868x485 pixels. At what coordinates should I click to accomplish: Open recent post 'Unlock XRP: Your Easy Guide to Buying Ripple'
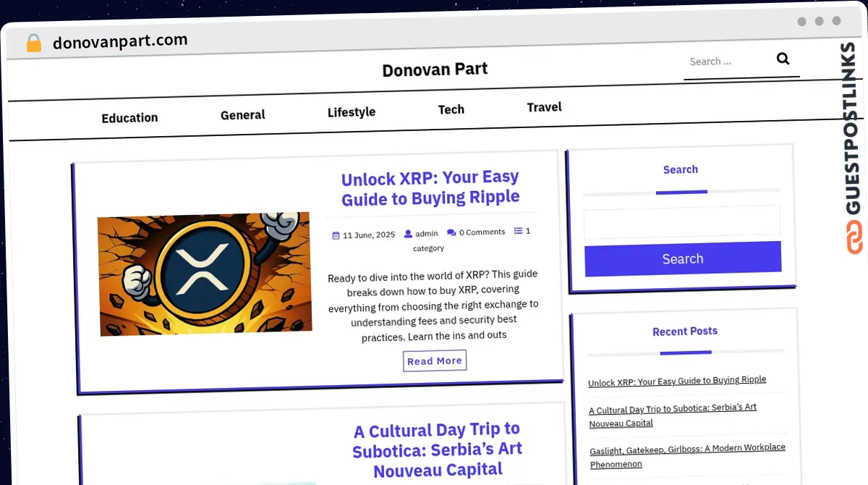(677, 381)
